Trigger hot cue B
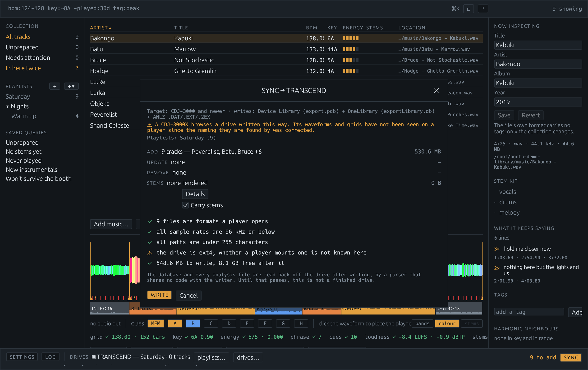588x370 pixels. click(193, 323)
